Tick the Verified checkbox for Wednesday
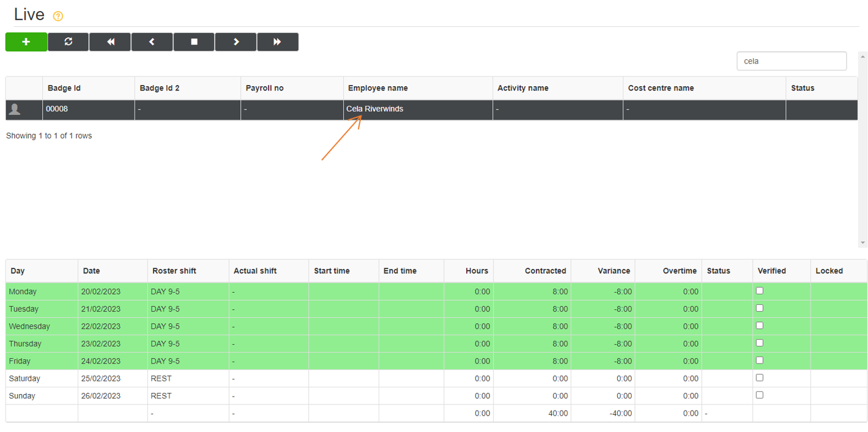The height and width of the screenshot is (432, 868). (759, 326)
